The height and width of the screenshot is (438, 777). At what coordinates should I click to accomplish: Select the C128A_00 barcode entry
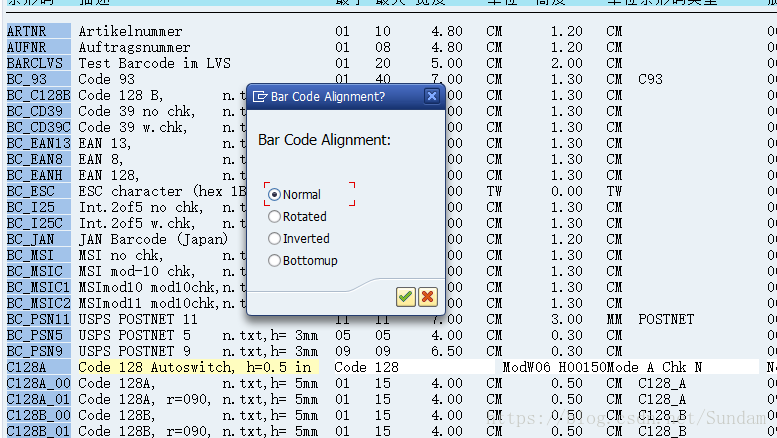click(39, 383)
